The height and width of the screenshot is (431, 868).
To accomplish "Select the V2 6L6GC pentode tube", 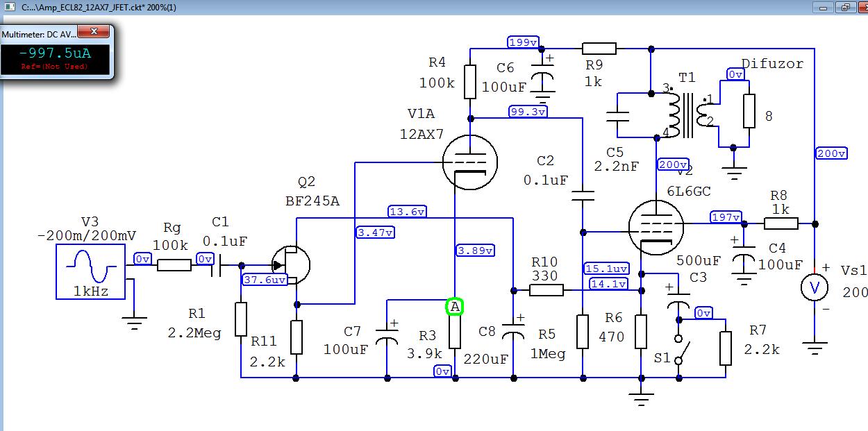I will click(656, 226).
